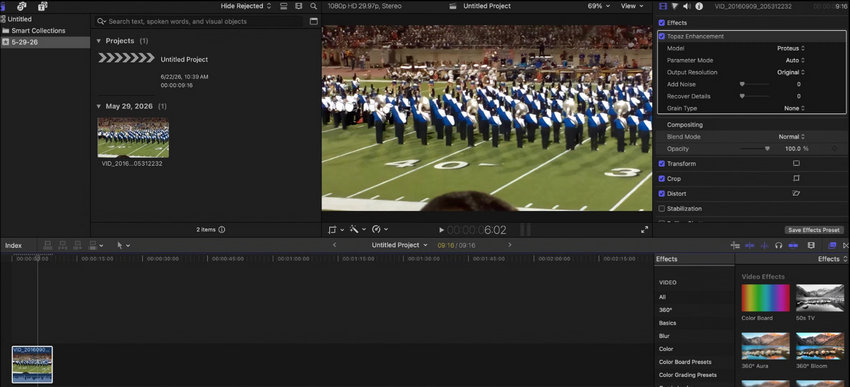Click the 2 items info icon
The width and height of the screenshot is (850, 387).
click(221, 229)
